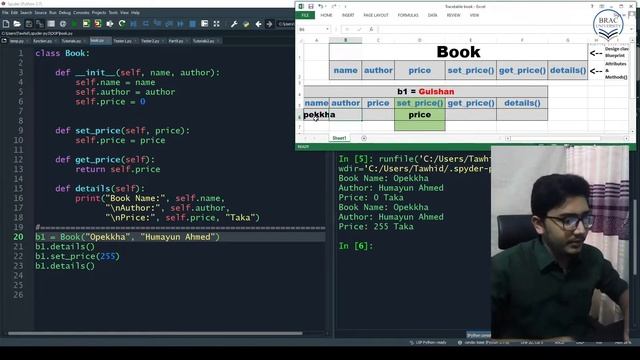This screenshot has height=360, width=640.
Task: Click the Open file folder icon in Spyder
Action: tap(17, 24)
